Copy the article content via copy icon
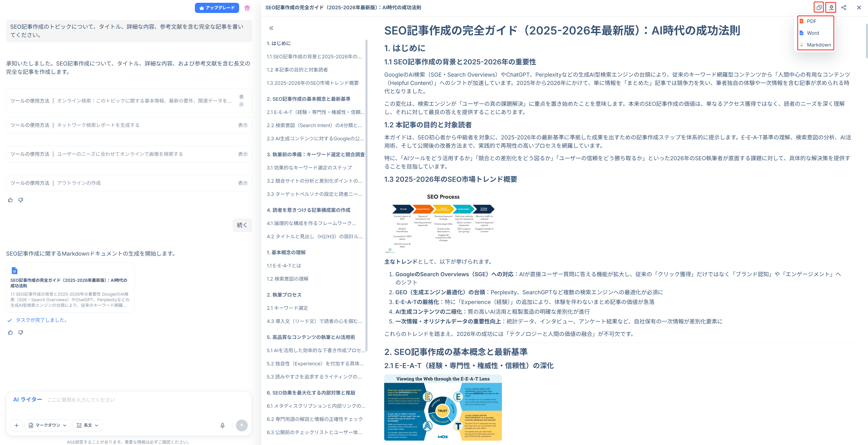Image resolution: width=868 pixels, height=445 pixels. point(819,7)
